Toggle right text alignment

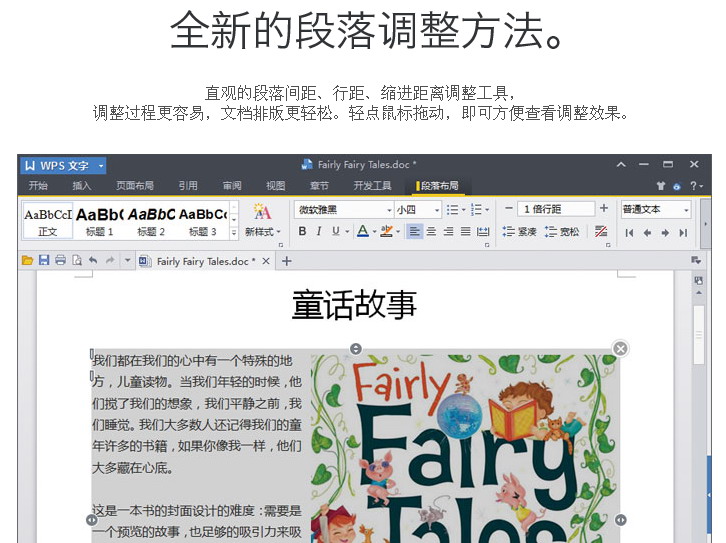pyautogui.click(x=448, y=232)
